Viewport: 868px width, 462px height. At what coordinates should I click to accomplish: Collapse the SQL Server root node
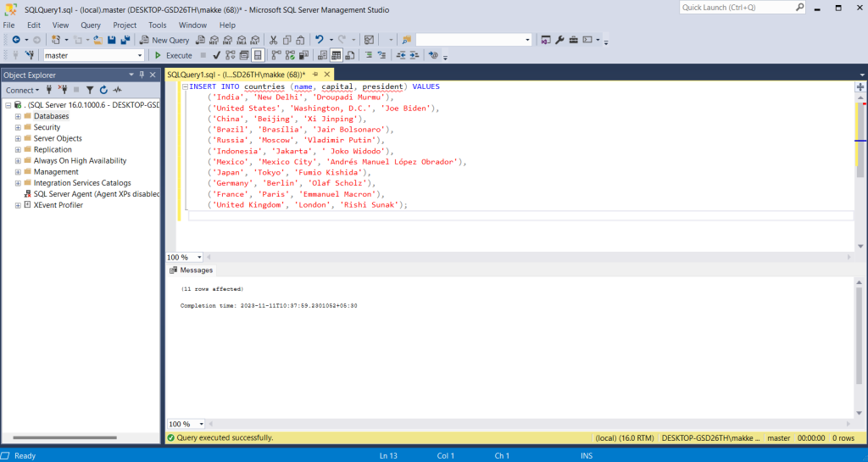click(8, 105)
